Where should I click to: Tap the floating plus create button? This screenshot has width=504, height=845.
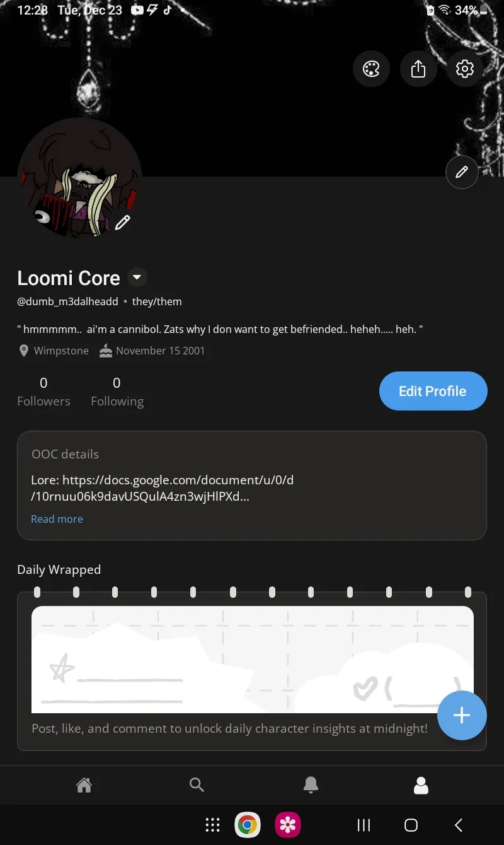click(x=462, y=715)
